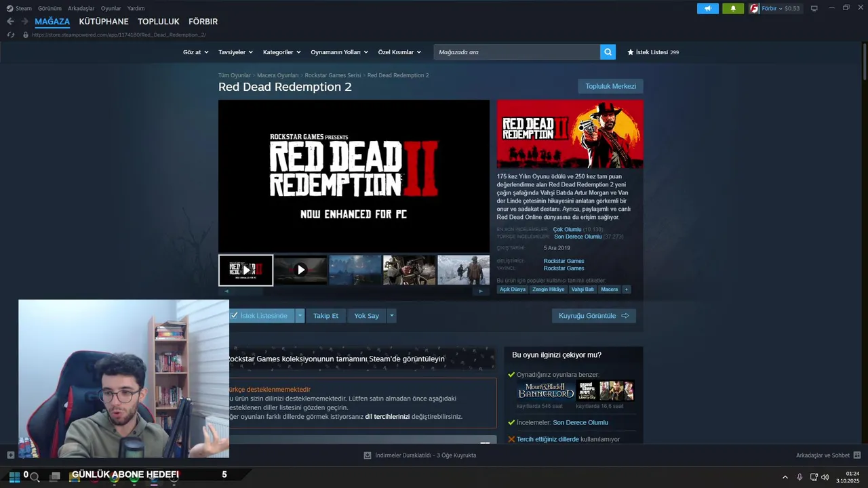Click the taskbar microphone icon
Viewport: 868px width, 488px height.
pos(800,477)
